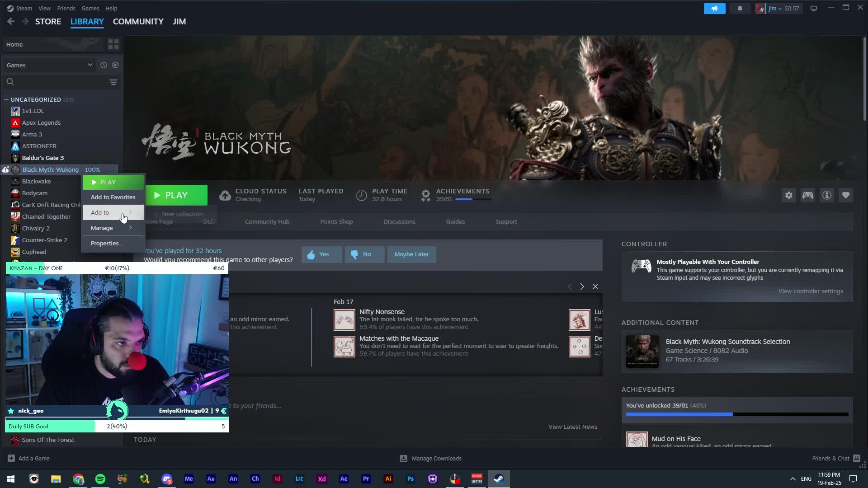Screen dimensions: 868x488
Task: Select Apex Legends in library
Action: click(x=41, y=122)
